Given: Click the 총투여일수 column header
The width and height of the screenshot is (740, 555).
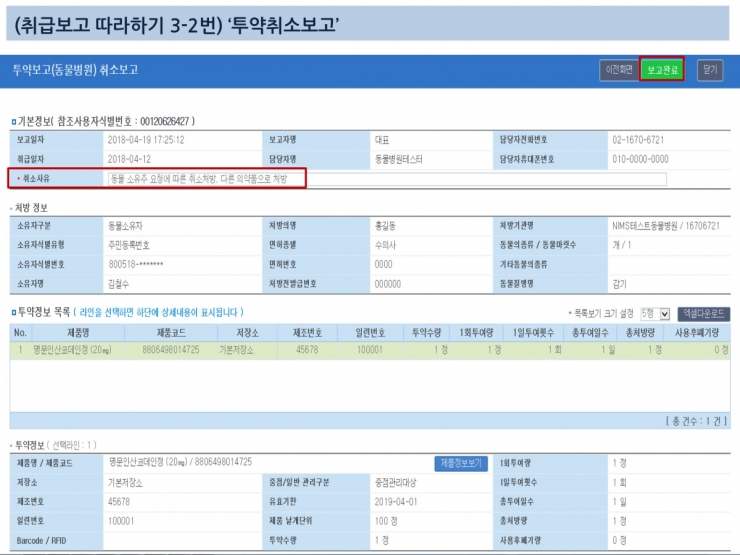Looking at the screenshot, I should [591, 332].
